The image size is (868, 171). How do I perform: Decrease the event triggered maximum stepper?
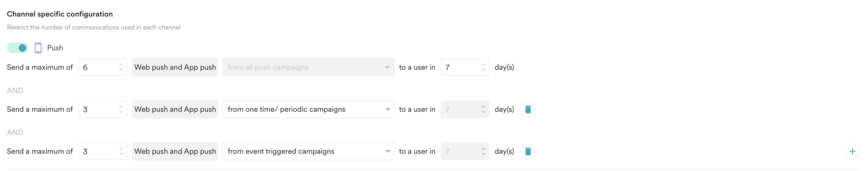point(121,154)
